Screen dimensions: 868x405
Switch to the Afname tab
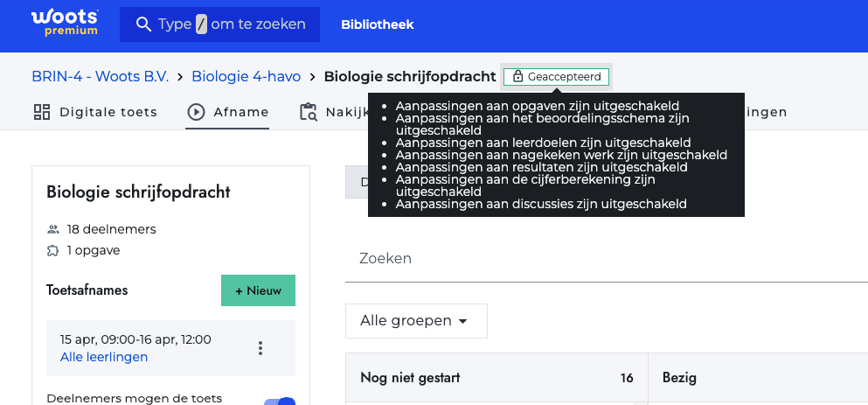click(x=239, y=112)
